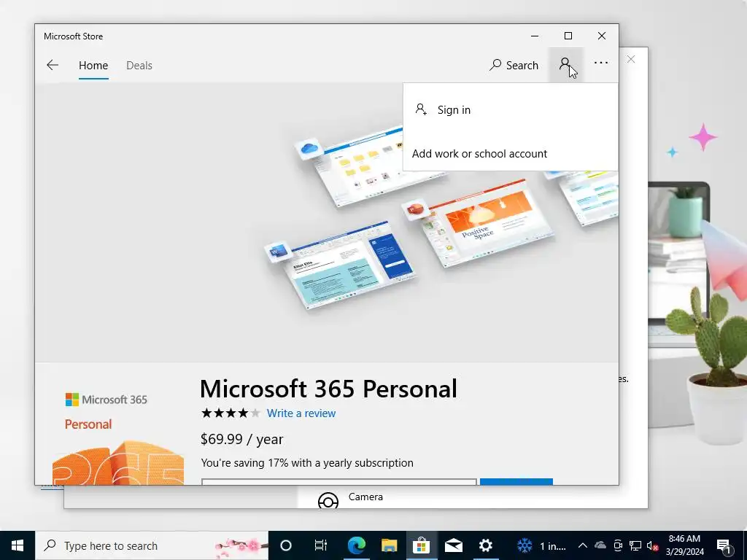Click the Microsoft 365 Personal product logo
747x560 pixels.
coord(117,438)
